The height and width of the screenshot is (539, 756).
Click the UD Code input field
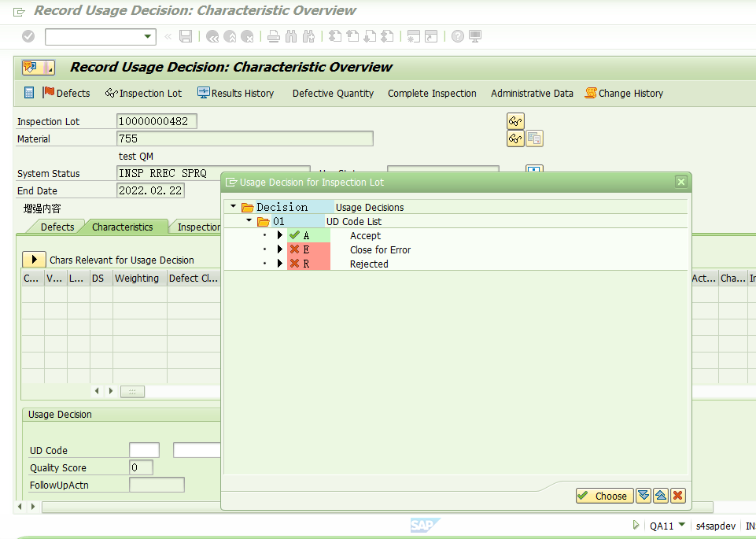pos(143,449)
